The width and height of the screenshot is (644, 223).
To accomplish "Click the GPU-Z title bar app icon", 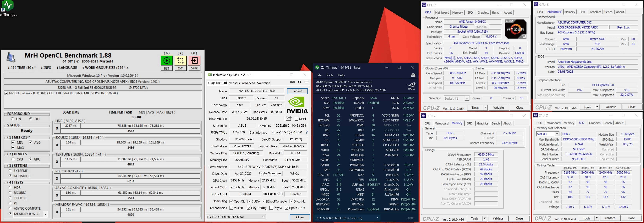I will 210,75.
